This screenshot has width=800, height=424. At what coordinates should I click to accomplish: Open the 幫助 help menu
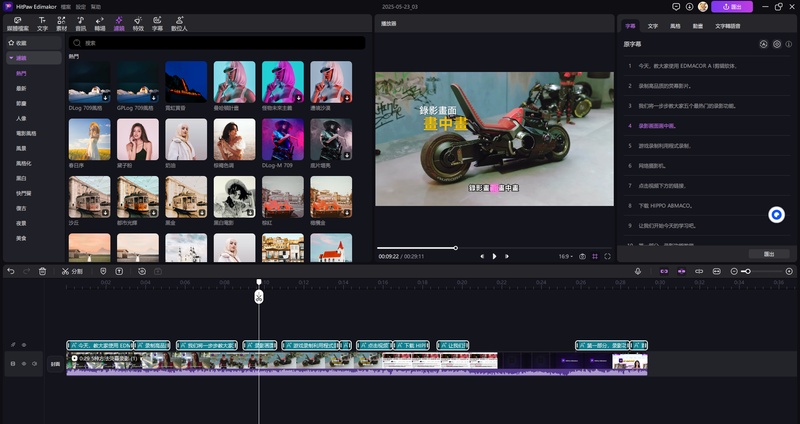(x=95, y=7)
